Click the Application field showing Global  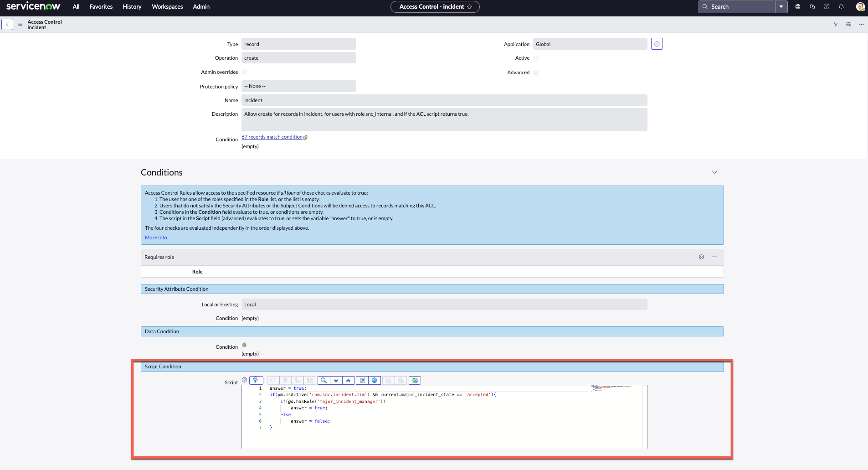(590, 44)
